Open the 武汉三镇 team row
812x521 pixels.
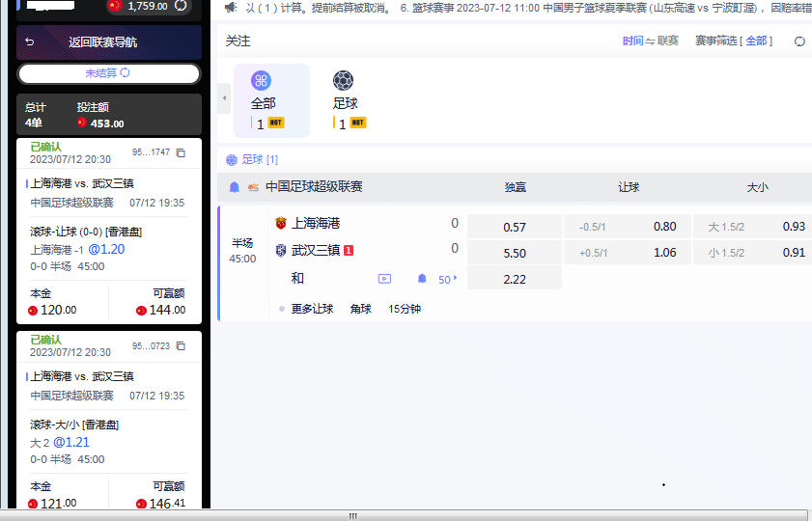(x=316, y=251)
